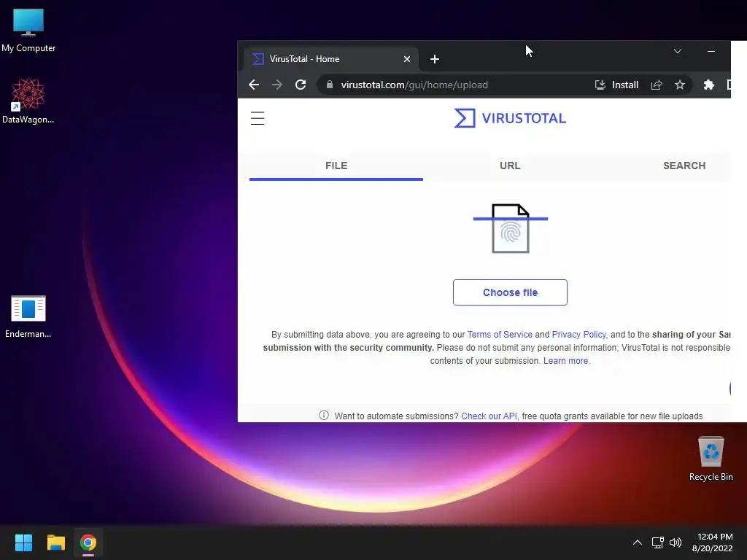The image size is (747, 560).
Task: Open File Explorer from taskbar
Action: pyautogui.click(x=55, y=542)
